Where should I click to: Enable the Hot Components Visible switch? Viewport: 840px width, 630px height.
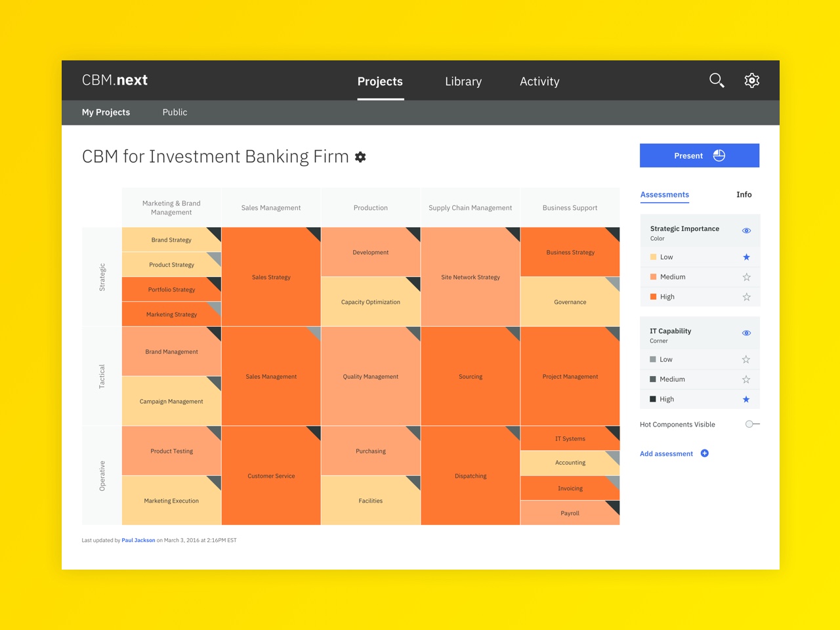click(x=752, y=425)
